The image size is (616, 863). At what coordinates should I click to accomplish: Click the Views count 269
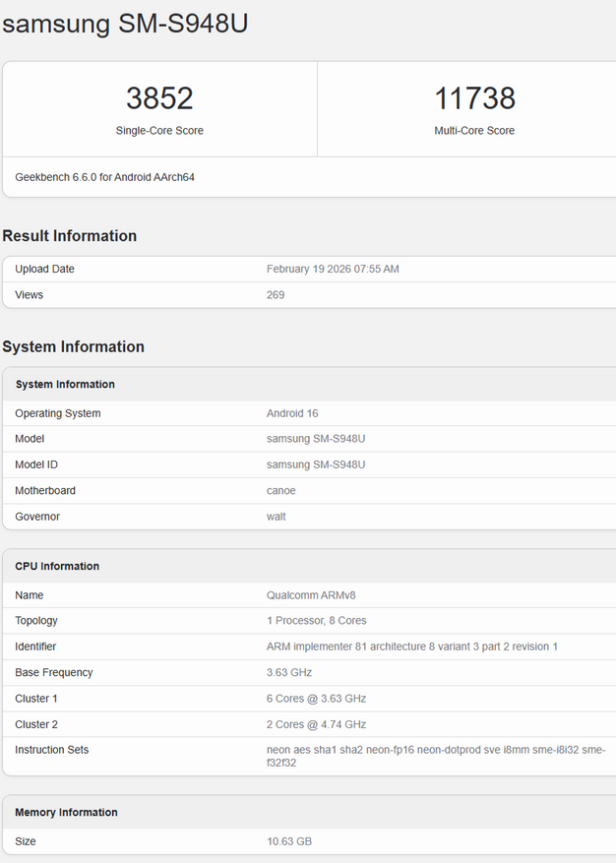(x=276, y=294)
